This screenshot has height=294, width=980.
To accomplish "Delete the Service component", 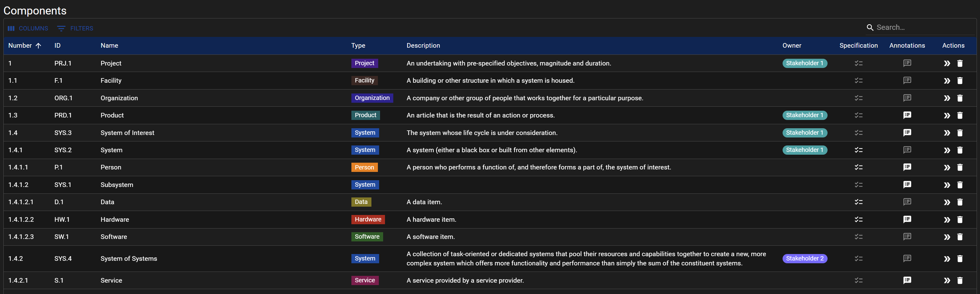I will click(x=959, y=281).
